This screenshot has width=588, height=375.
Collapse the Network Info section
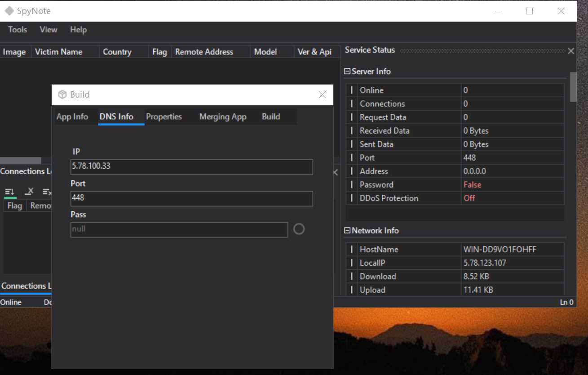click(x=347, y=231)
